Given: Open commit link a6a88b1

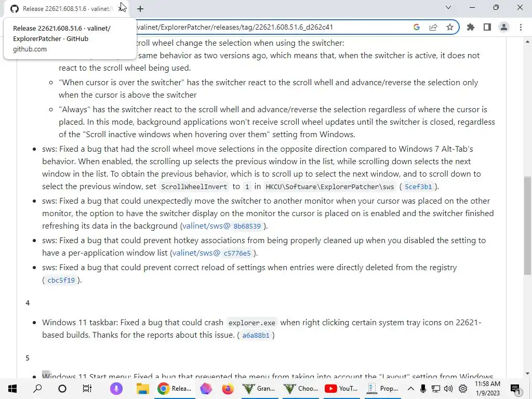Looking at the screenshot, I should point(256,335).
